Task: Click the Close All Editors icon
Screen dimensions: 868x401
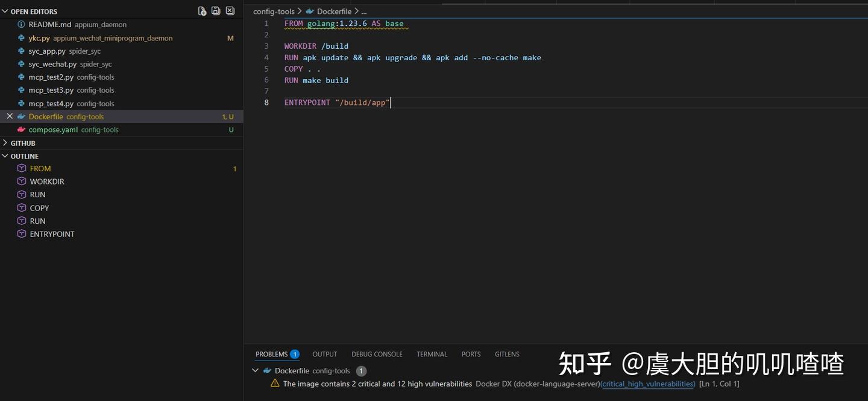Action: [230, 10]
